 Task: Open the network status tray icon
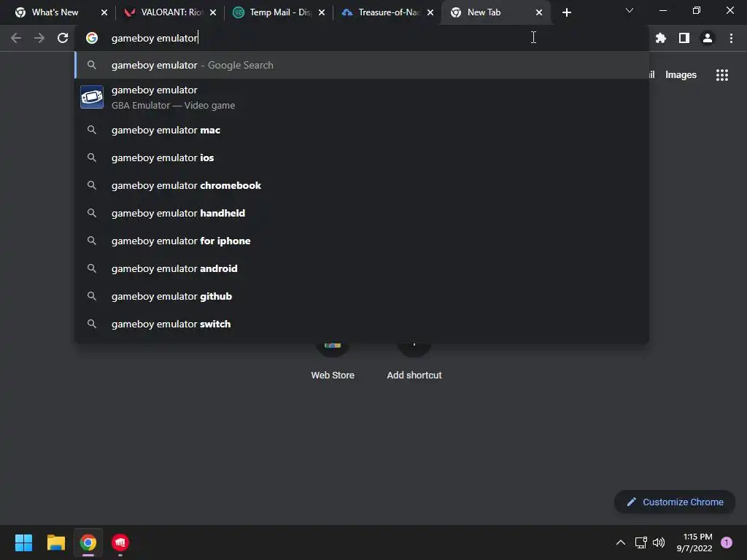[x=640, y=542]
